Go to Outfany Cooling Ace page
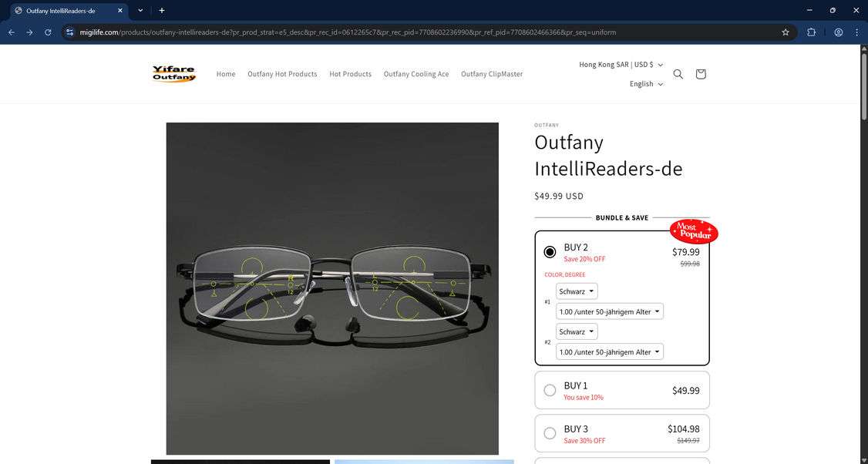This screenshot has width=868, height=464. (x=415, y=74)
